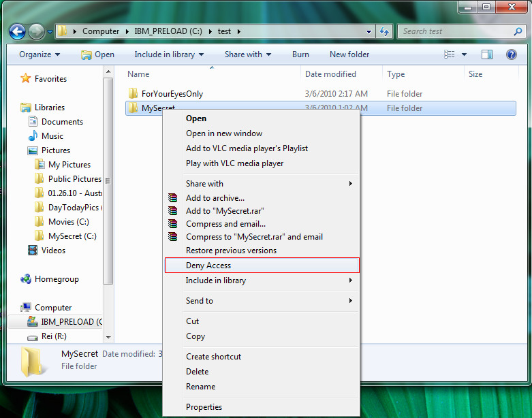Viewport: 532px width, 418px height.
Task: Open the address bar history dropdown
Action: (x=369, y=32)
